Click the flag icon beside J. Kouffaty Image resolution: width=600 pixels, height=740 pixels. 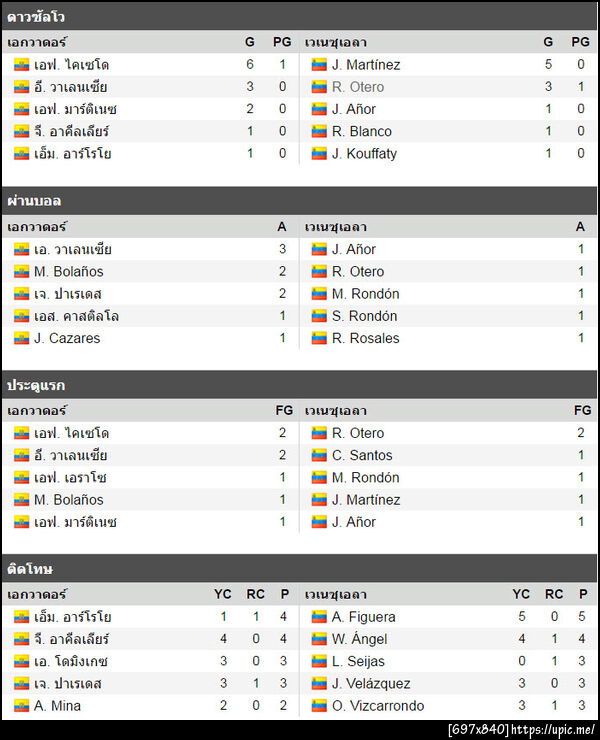click(x=320, y=154)
